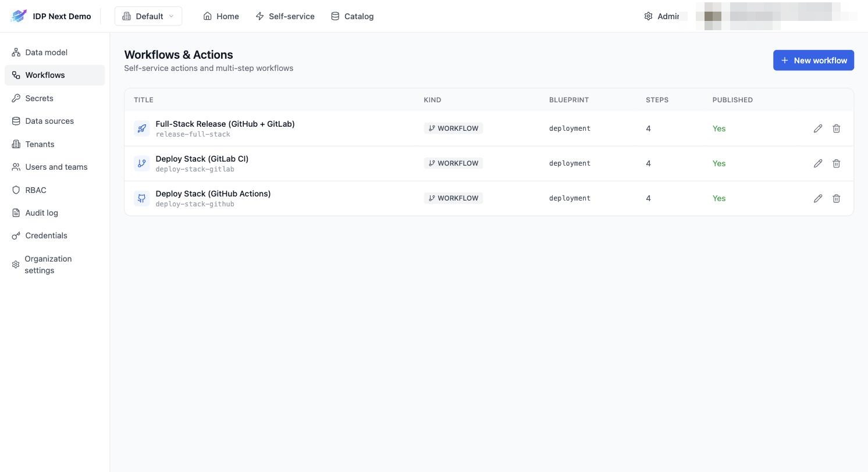Click the TITLE column header
Image resolution: width=868 pixels, height=472 pixels.
pyautogui.click(x=144, y=100)
